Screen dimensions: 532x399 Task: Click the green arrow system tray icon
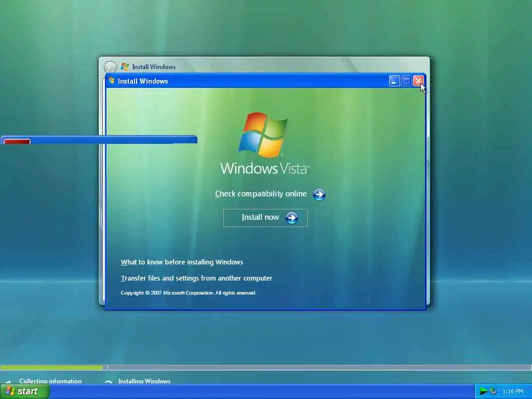pyautogui.click(x=483, y=392)
